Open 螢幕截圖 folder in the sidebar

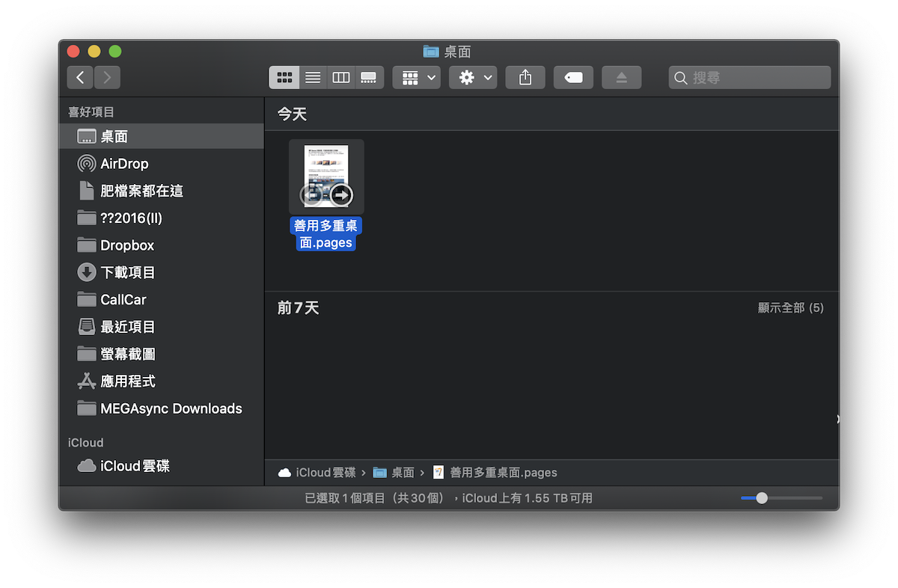(161, 354)
